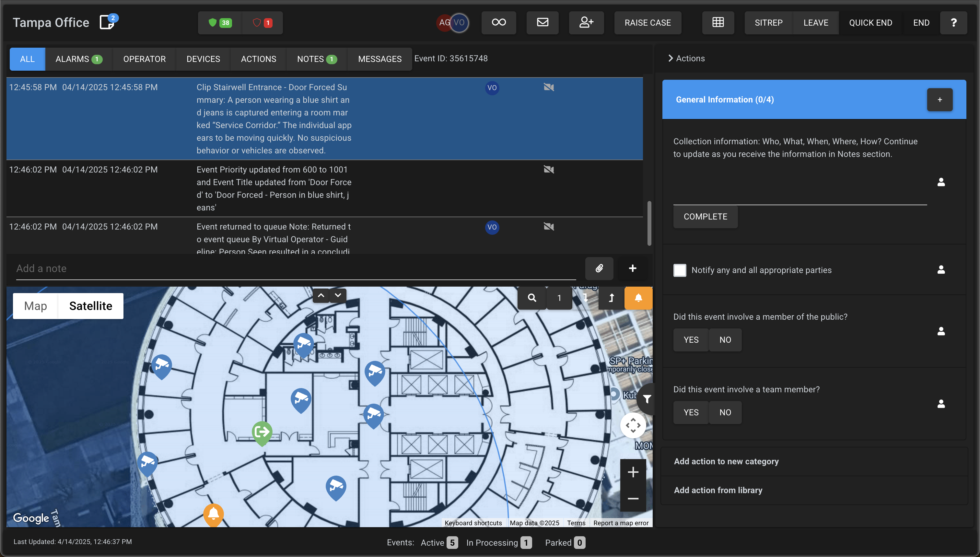Click the RAISE CASE button

click(647, 23)
